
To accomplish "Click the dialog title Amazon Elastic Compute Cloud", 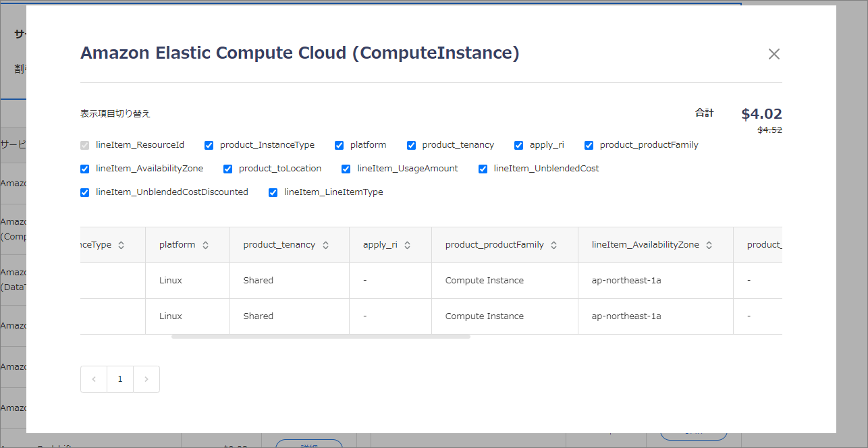I will [300, 53].
